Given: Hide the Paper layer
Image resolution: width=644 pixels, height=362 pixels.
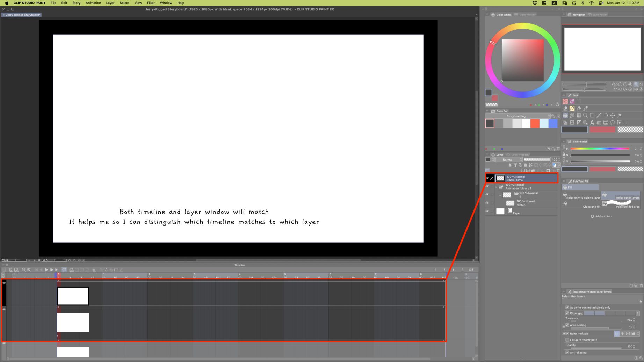Looking at the screenshot, I should click(487, 211).
